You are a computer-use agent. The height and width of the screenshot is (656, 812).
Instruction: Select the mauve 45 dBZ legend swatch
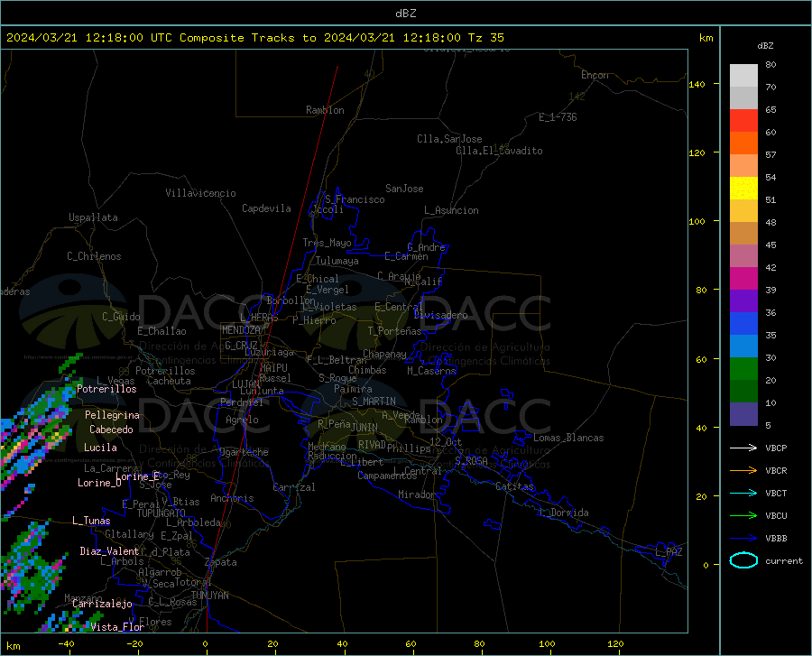[x=743, y=255]
